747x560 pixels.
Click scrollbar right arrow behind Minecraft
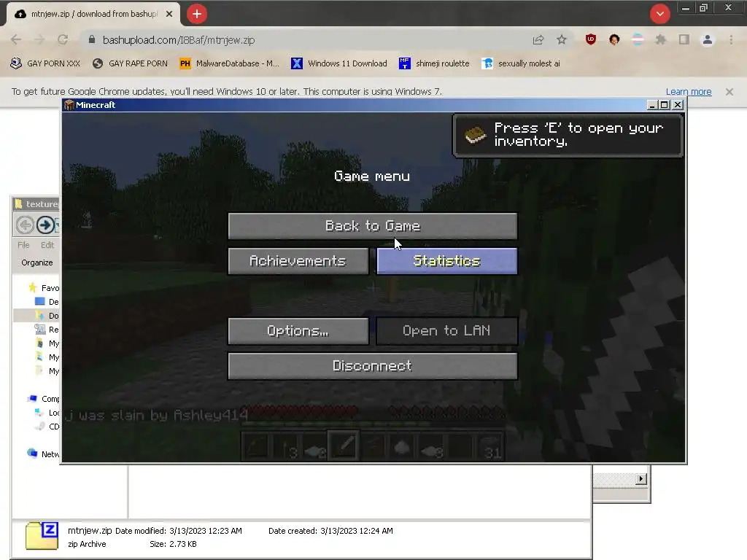point(641,479)
